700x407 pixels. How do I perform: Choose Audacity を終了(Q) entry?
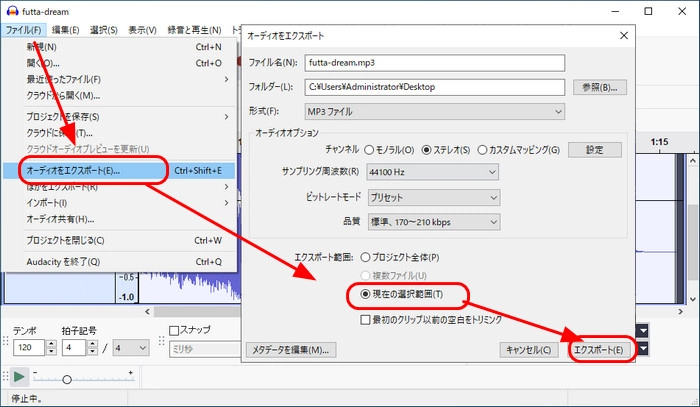click(119, 262)
